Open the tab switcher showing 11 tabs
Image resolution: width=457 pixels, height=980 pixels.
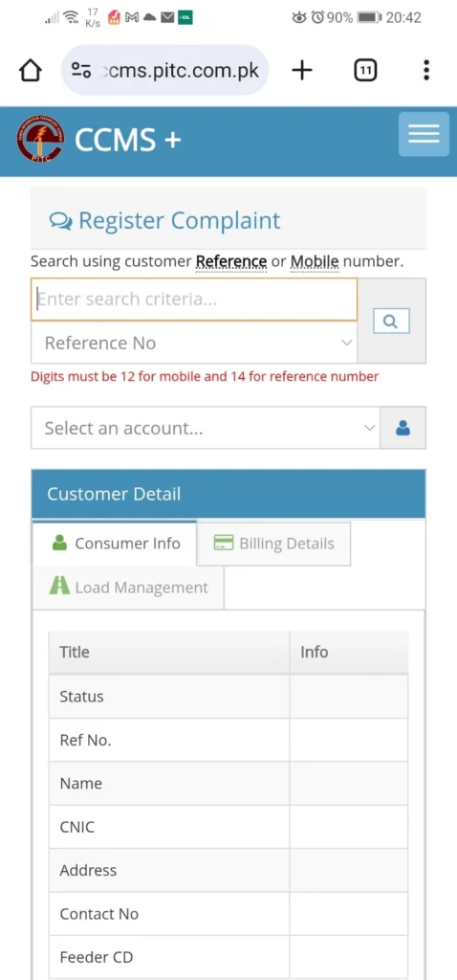tap(365, 70)
